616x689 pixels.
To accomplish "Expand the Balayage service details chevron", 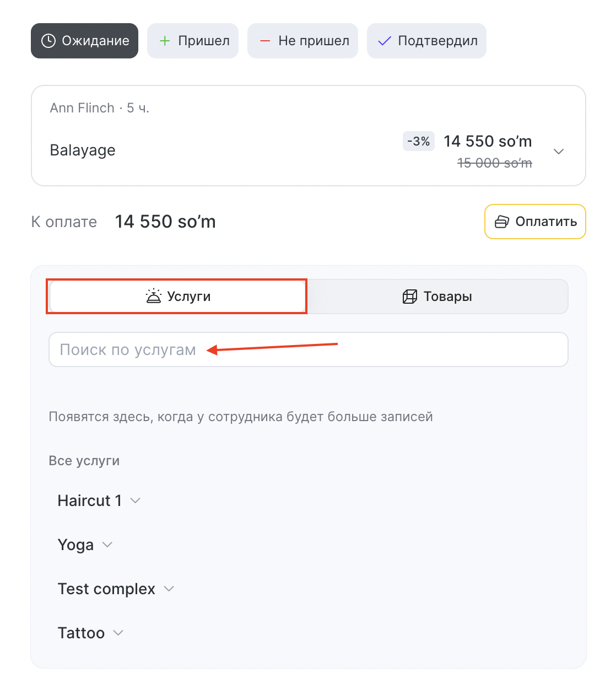I will [559, 152].
